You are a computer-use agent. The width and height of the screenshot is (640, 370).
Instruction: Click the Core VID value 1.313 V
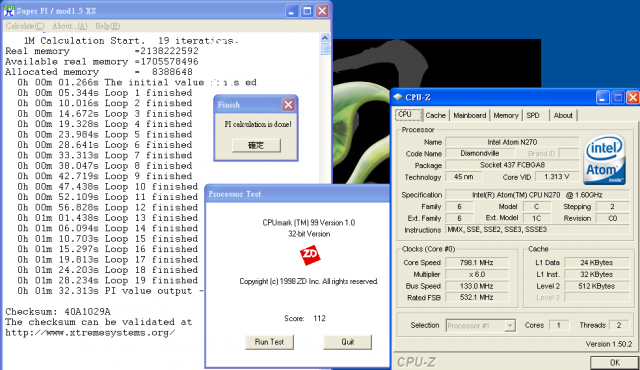tap(557, 177)
